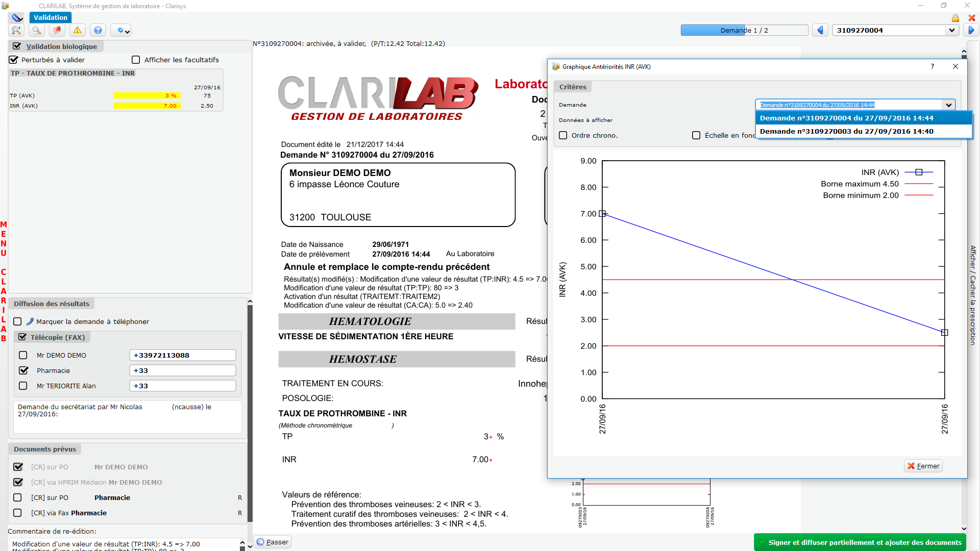
Task: Toggle the Validation biologique checkbox
Action: pyautogui.click(x=17, y=46)
